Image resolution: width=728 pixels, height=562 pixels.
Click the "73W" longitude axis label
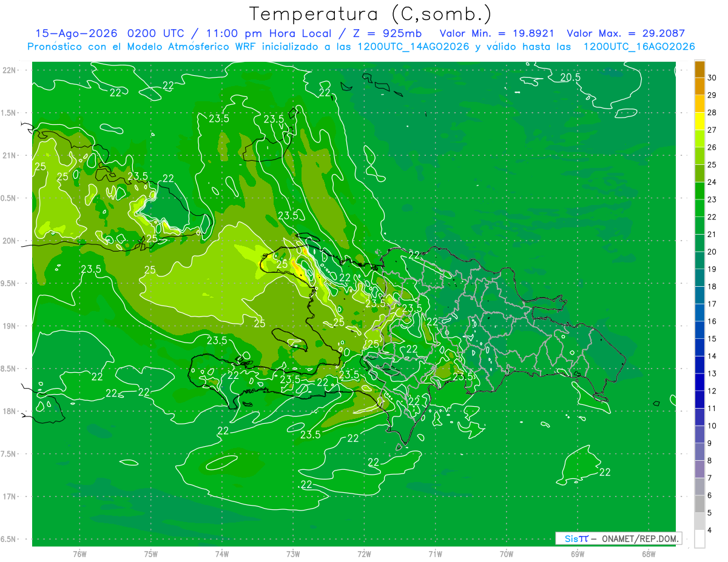[293, 554]
